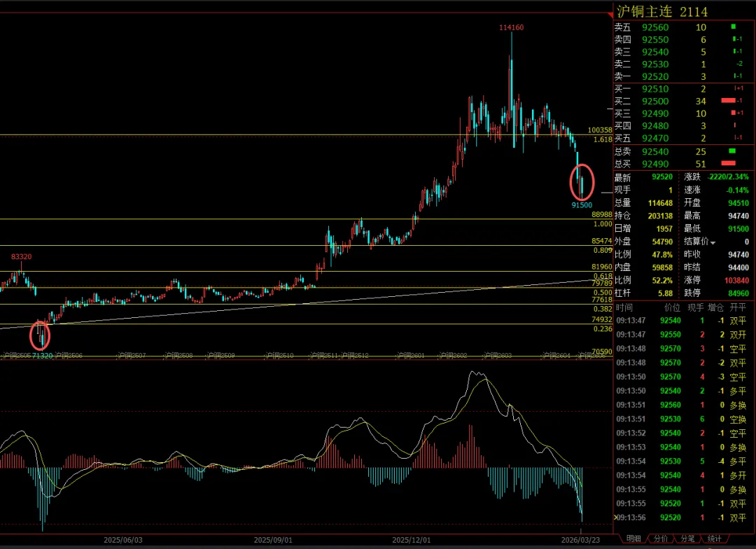Screen dimensions: 756x549
Task: Click the 沪铜主连 2114 contract title
Action: [x=662, y=12]
